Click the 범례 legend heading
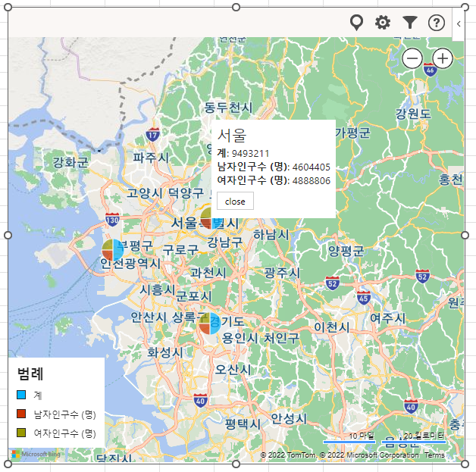This screenshot has width=476, height=472. (x=30, y=374)
